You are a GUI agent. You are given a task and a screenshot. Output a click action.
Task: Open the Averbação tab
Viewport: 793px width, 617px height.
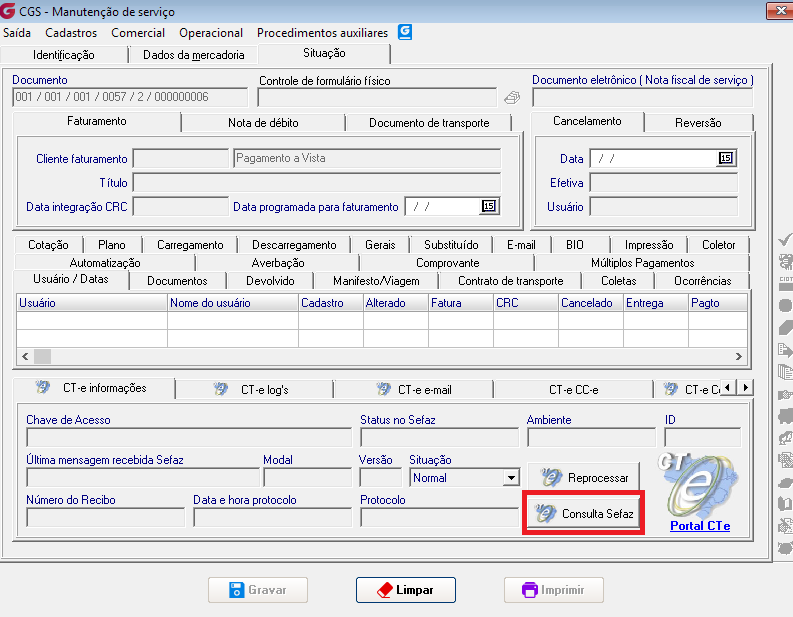278,263
